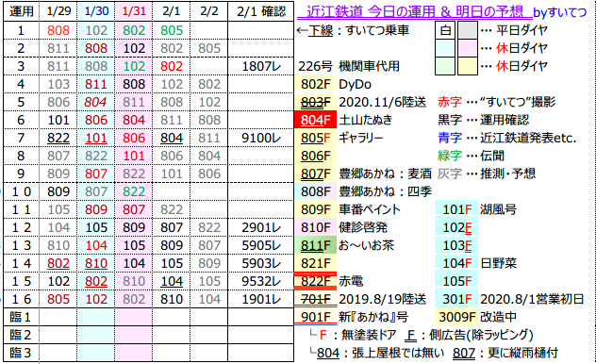596x364 pixels.
Task: Select underlined 822 in row 7 under 1/29
Action: (58, 138)
